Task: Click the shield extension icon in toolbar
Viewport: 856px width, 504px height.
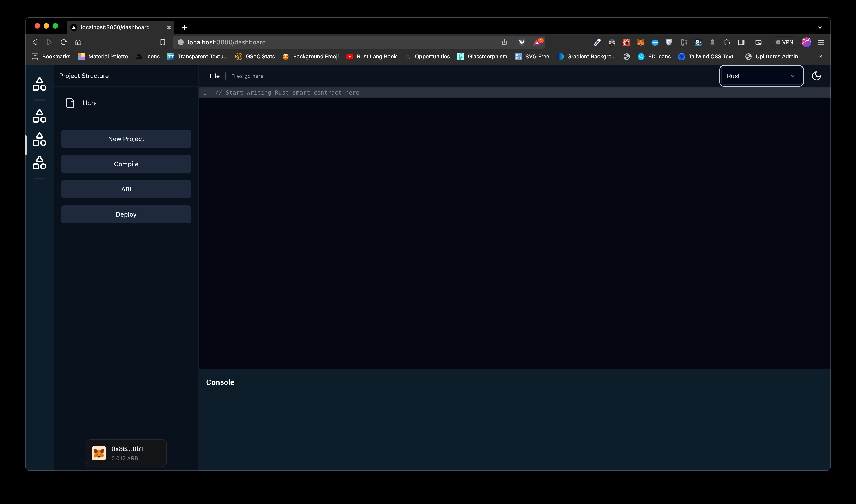Action: pos(669,42)
